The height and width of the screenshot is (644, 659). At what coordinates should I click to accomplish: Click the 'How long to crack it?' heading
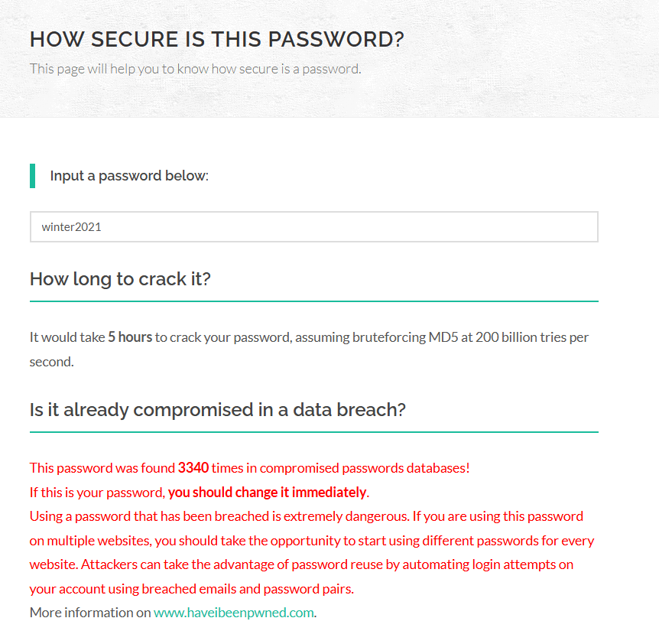coord(120,279)
